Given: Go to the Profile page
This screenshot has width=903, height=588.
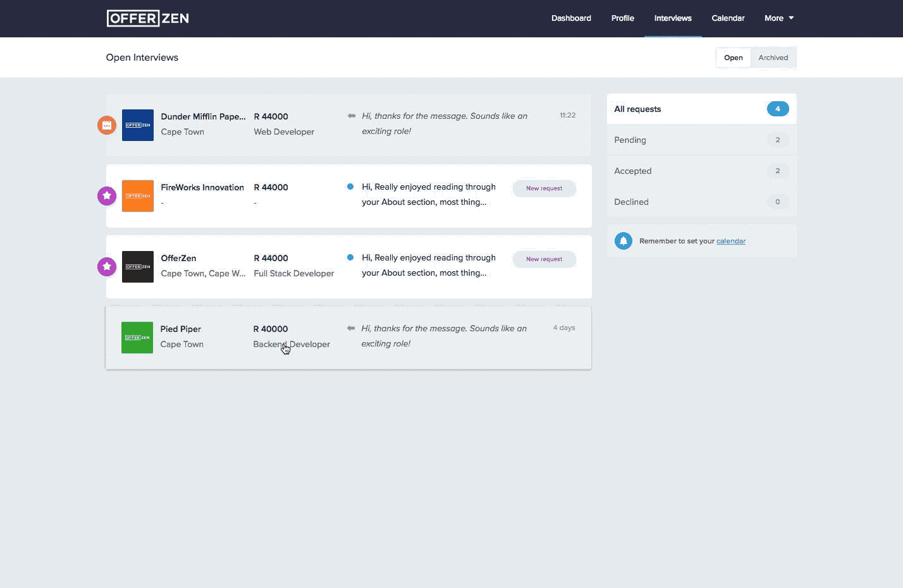Looking at the screenshot, I should 622,18.
